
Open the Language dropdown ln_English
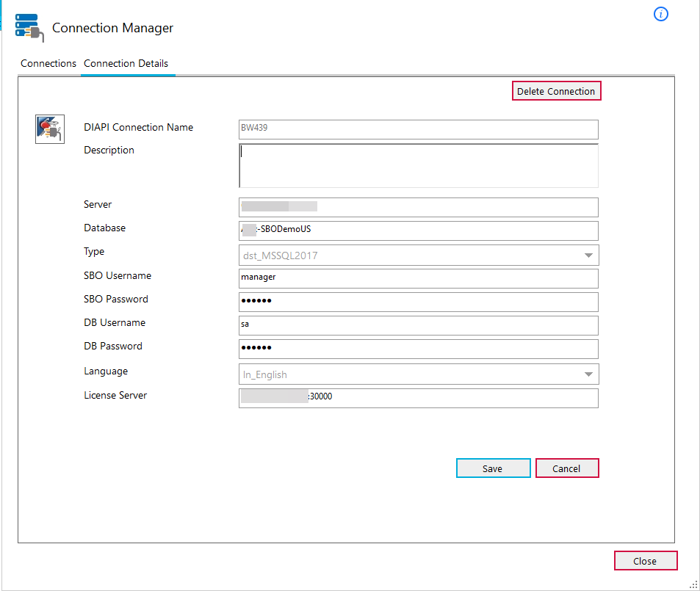click(x=419, y=374)
